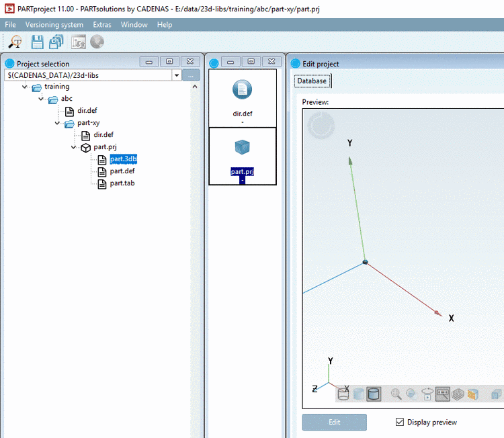The height and width of the screenshot is (438, 504).
Task: Click the grayed update preview toolbar icon
Action: 79,42
